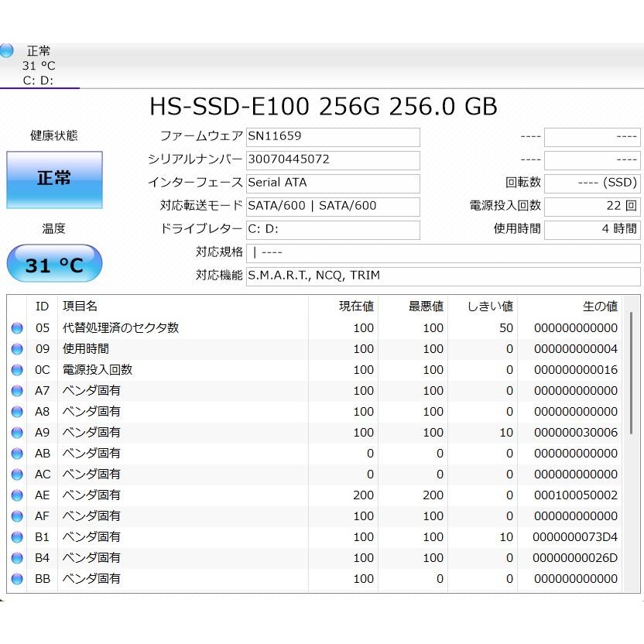644x644 pixels.
Task: Click the 31 °C temperature button
Action: coord(55,263)
